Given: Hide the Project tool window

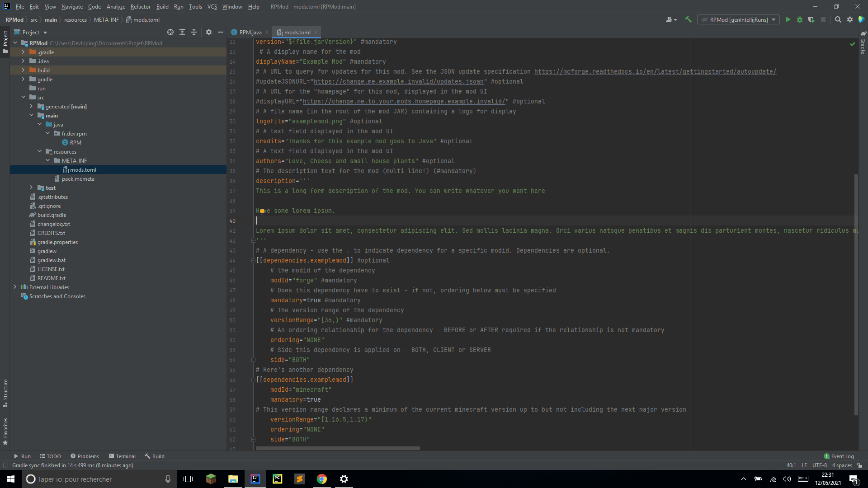Looking at the screenshot, I should coord(221,32).
